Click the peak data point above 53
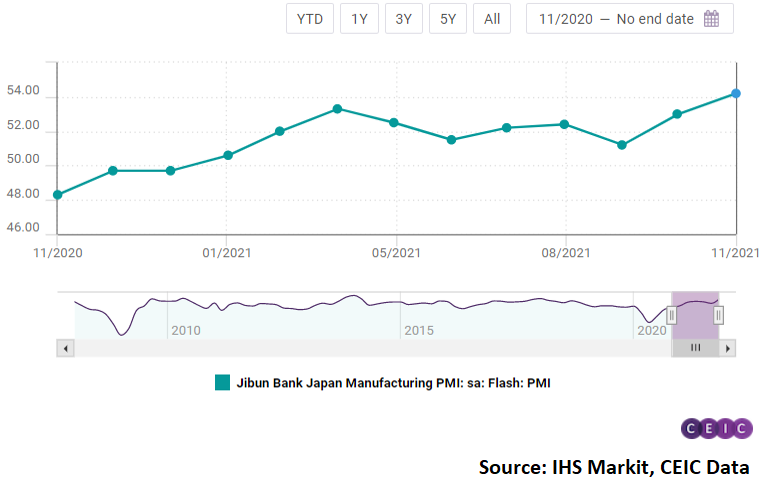 337,109
